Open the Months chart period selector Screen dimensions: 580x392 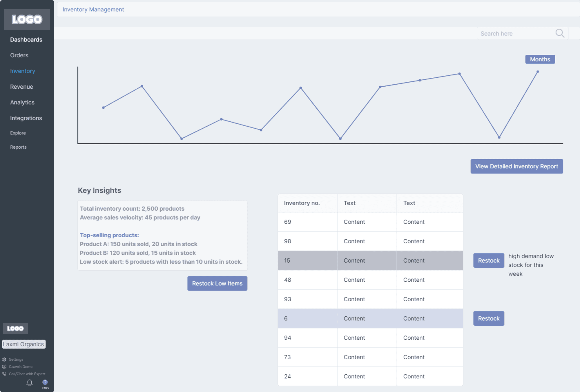[x=540, y=59]
